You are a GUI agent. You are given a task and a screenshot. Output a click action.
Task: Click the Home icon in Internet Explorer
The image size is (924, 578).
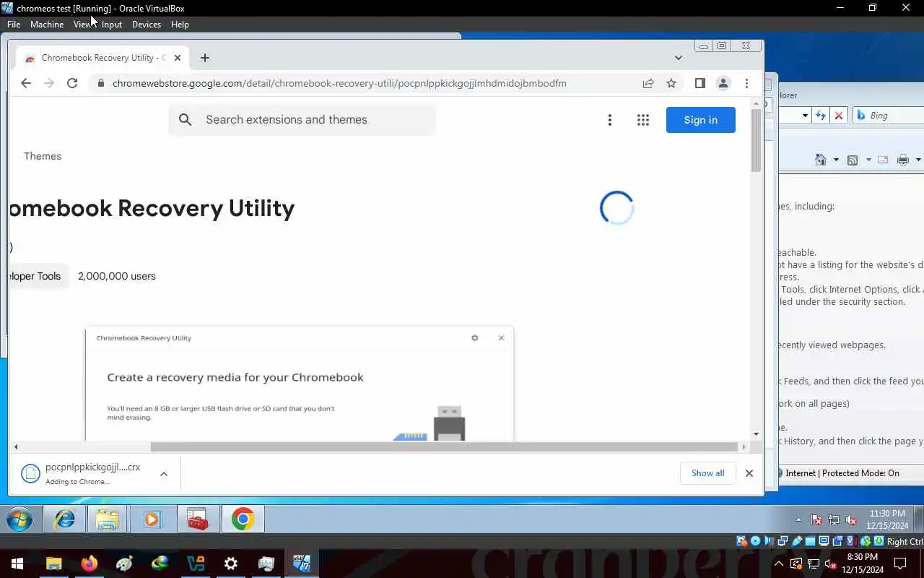tap(821, 160)
